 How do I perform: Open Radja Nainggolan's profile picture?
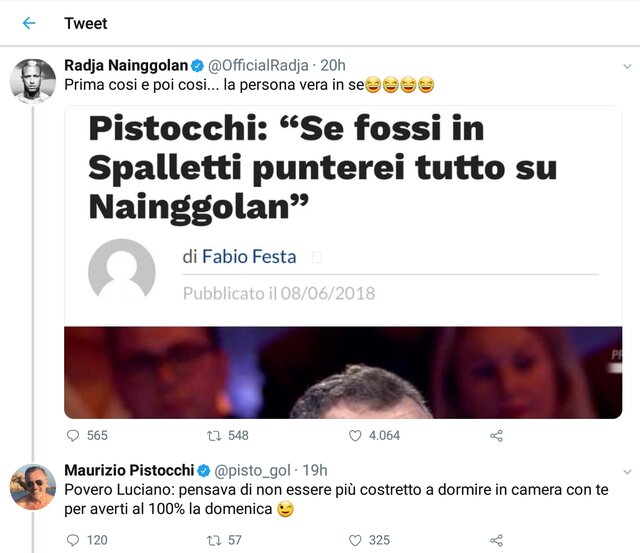[32, 81]
